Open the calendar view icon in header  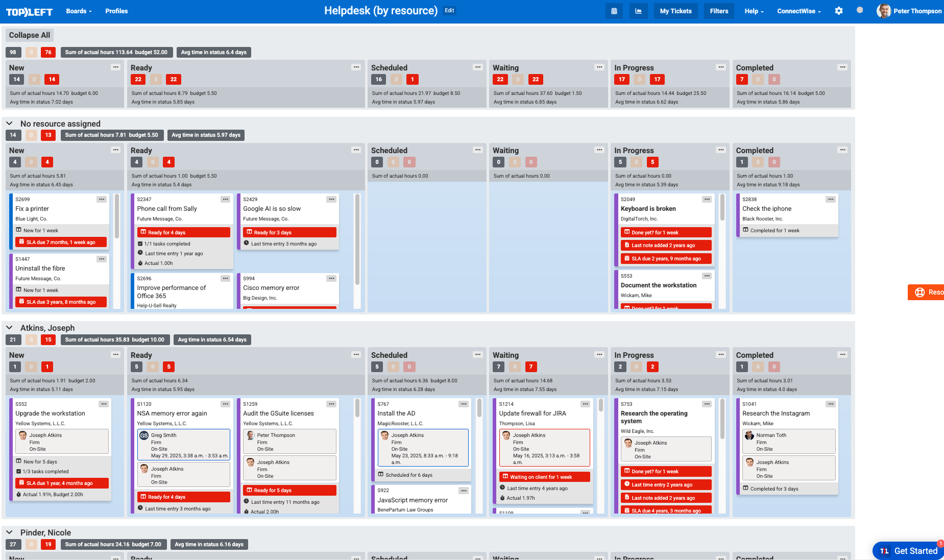(614, 11)
